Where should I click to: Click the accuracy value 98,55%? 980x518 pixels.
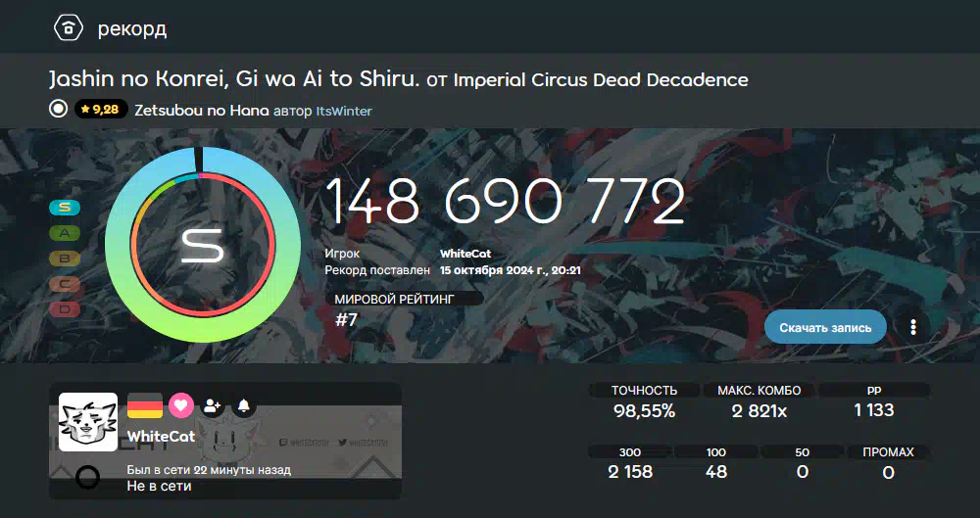coord(644,411)
